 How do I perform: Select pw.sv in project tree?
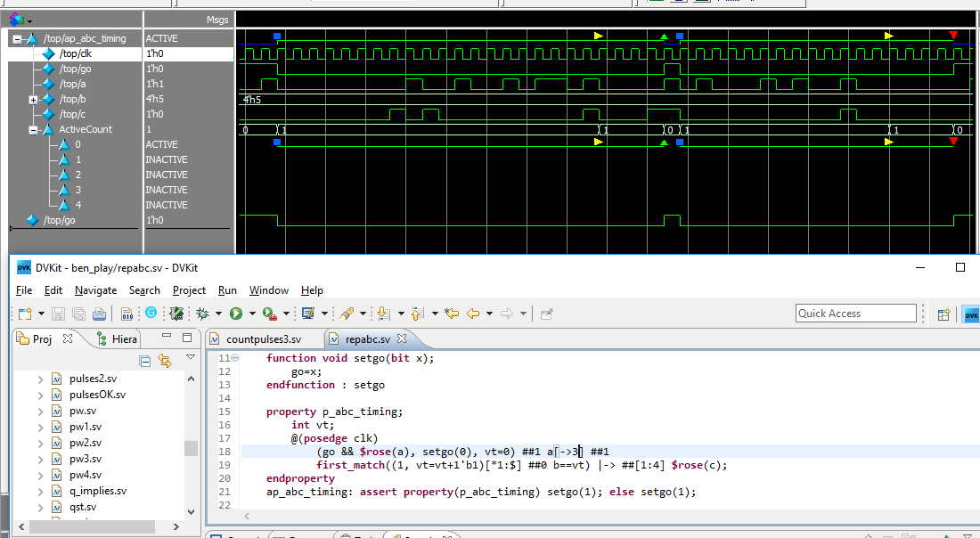(x=83, y=411)
